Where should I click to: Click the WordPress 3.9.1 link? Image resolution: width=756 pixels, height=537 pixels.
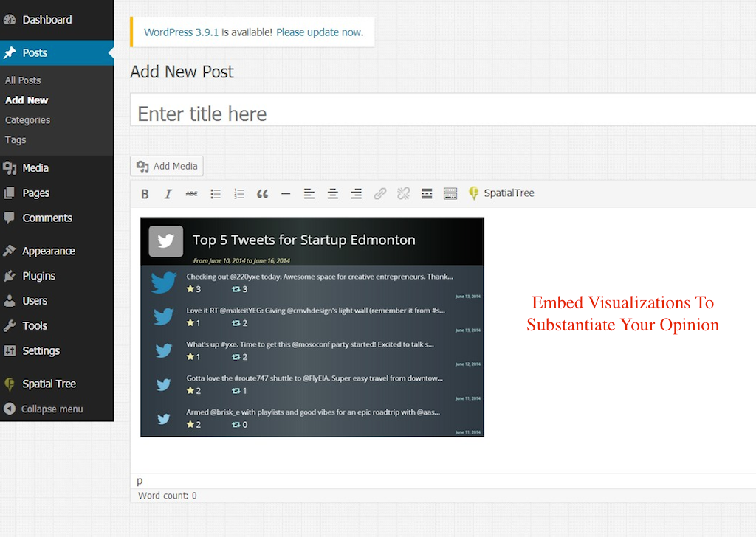click(x=182, y=32)
